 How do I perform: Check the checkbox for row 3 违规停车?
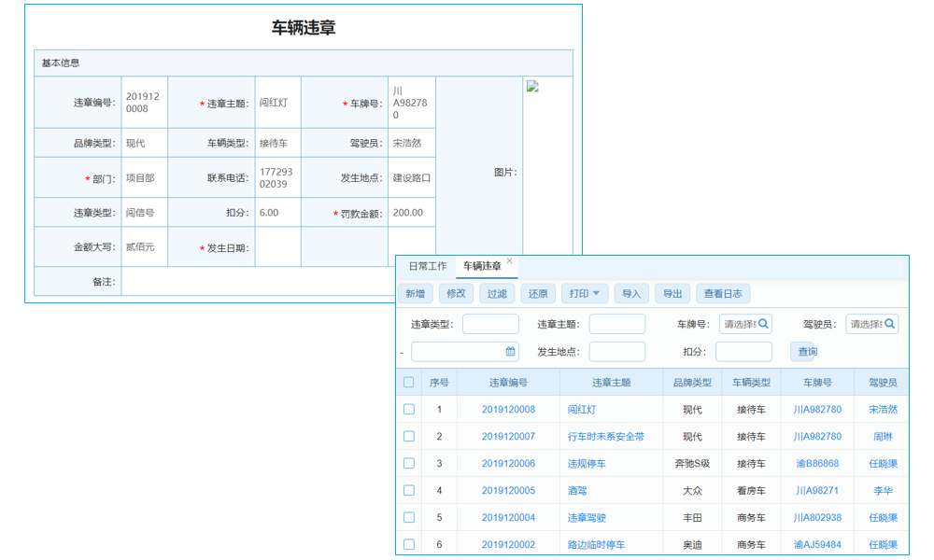pyautogui.click(x=408, y=463)
